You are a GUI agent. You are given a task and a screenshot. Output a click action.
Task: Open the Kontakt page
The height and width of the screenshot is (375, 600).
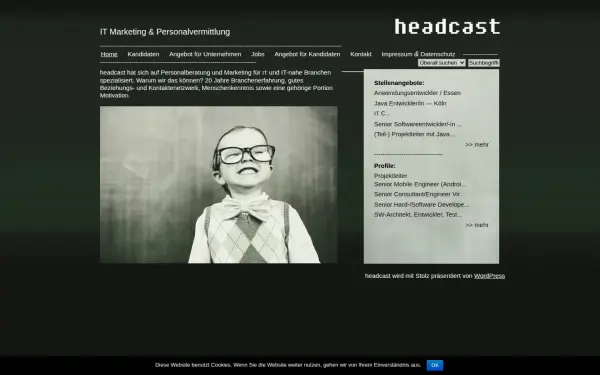point(361,54)
